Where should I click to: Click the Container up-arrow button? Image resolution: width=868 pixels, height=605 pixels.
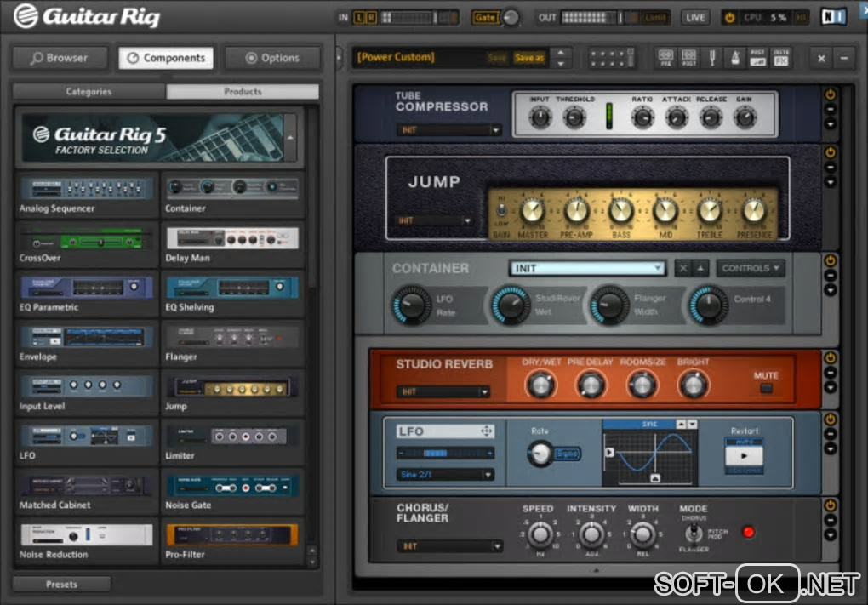coord(700,268)
